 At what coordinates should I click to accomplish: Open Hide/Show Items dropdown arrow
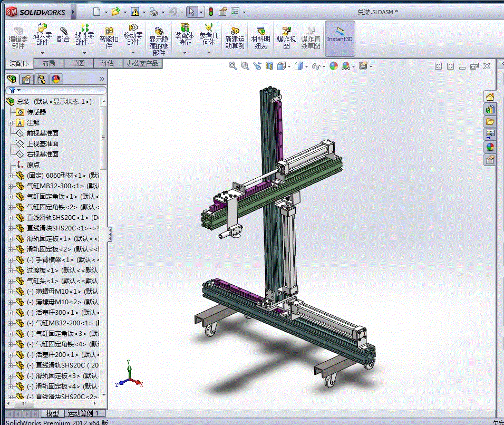pyautogui.click(x=324, y=66)
